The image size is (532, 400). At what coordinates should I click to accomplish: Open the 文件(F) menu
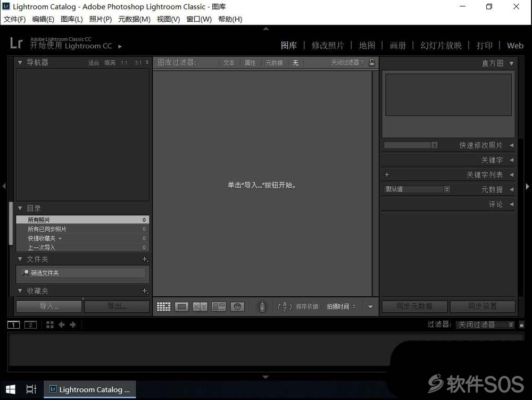pyautogui.click(x=14, y=19)
